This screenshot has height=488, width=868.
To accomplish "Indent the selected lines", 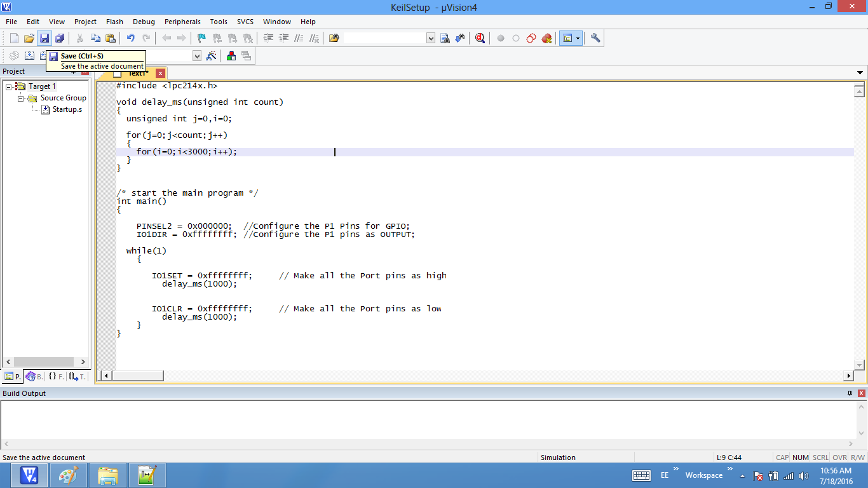I will [x=268, y=38].
